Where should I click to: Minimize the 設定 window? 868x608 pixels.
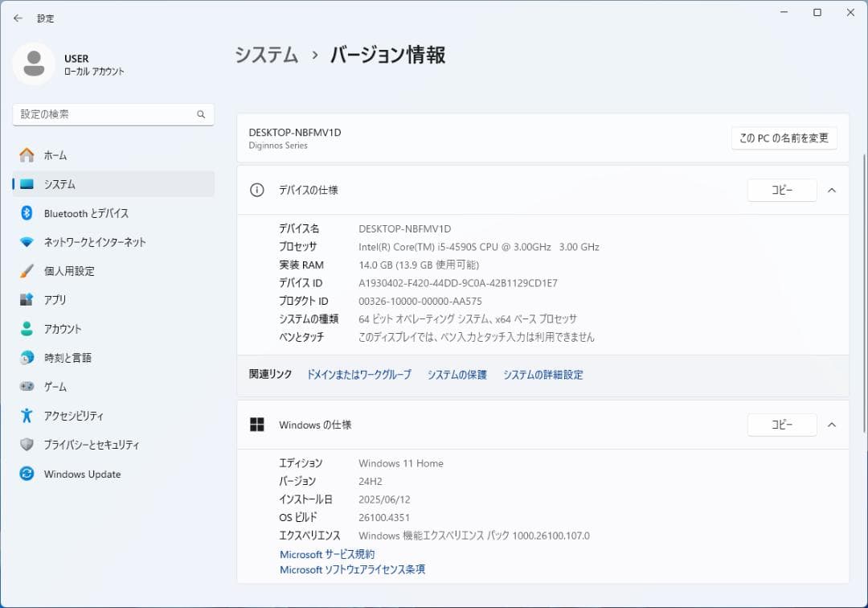(784, 12)
